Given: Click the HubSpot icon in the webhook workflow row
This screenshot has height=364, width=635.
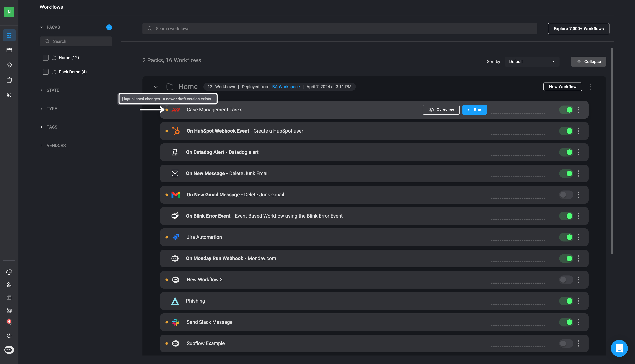Looking at the screenshot, I should coord(176,131).
